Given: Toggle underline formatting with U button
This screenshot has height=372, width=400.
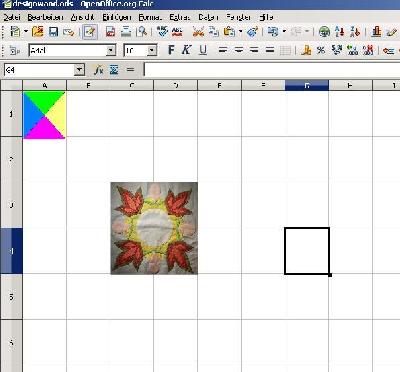Looking at the screenshot, I should pos(203,50).
